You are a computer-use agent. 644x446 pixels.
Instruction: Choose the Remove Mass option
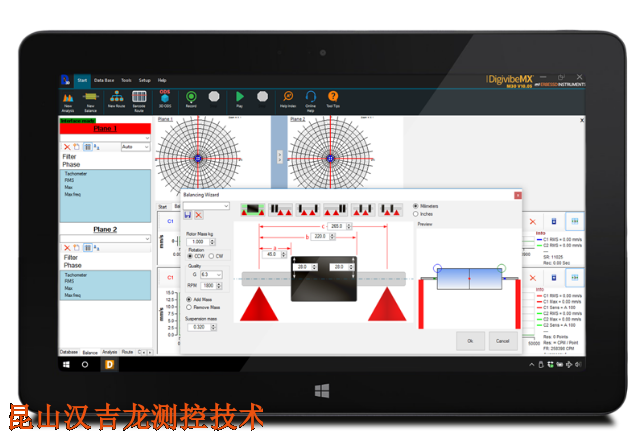189,307
